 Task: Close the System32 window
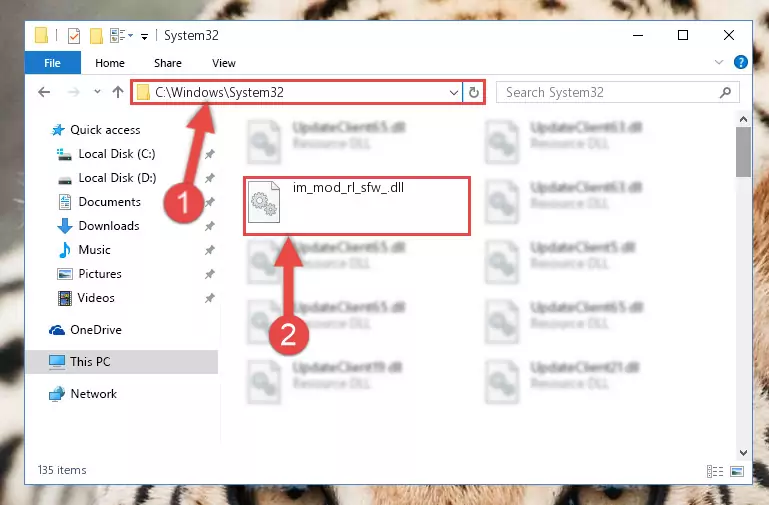click(x=729, y=35)
